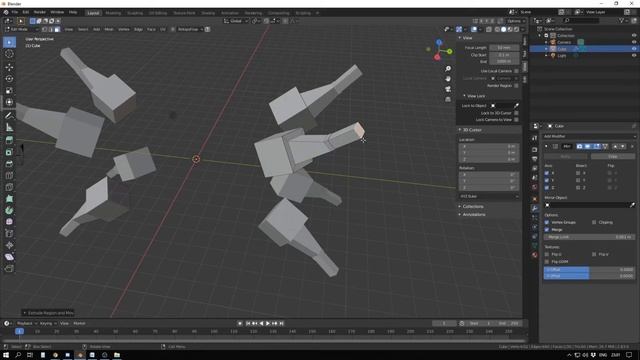This screenshot has width=640, height=360.
Task: Pick a mirror object with the eyedropper
Action: [632, 205]
